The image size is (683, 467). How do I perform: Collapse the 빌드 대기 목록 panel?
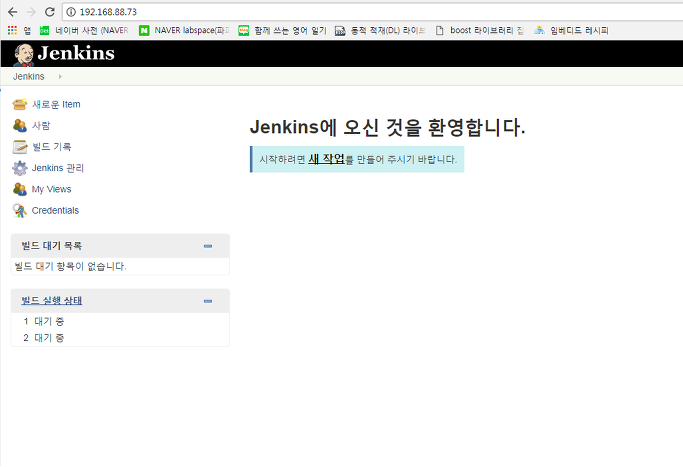208,246
